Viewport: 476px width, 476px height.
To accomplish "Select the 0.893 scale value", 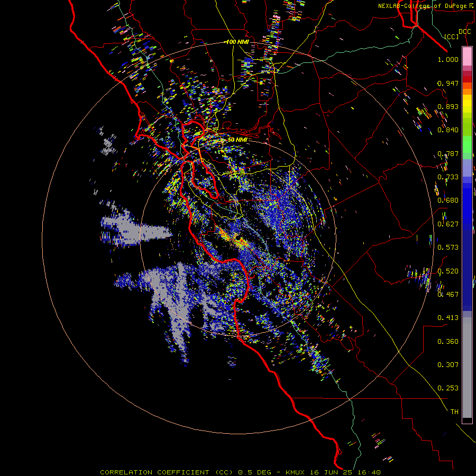I will [448, 106].
